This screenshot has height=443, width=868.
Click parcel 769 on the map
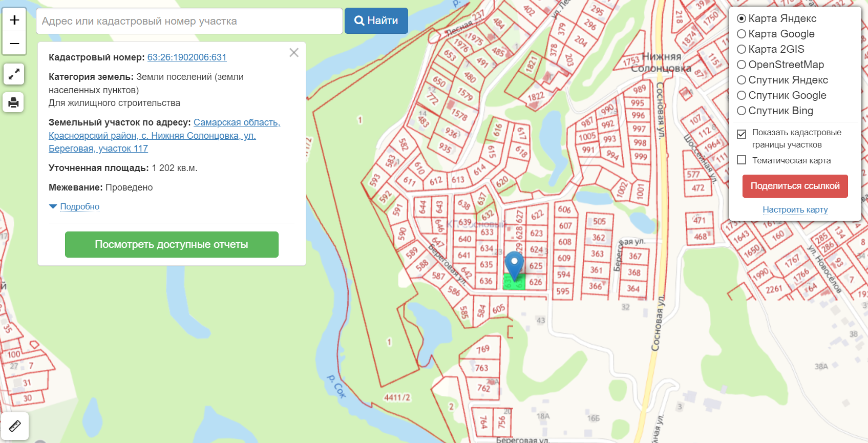483,349
